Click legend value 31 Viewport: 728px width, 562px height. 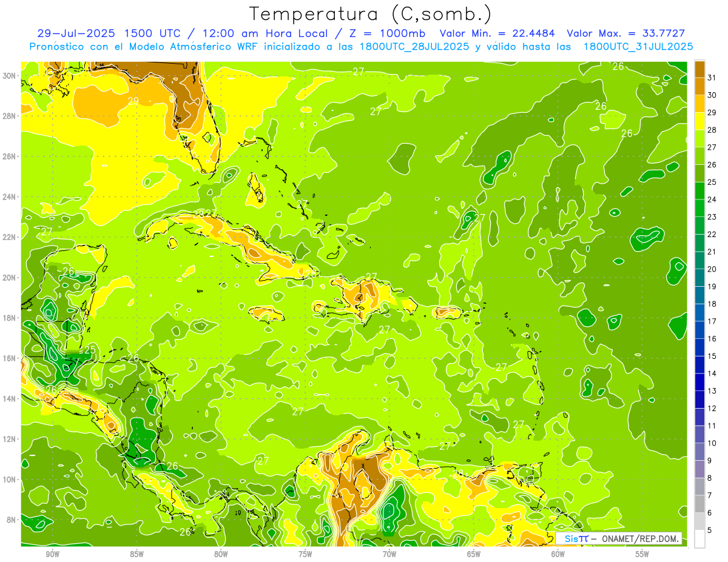pos(712,78)
